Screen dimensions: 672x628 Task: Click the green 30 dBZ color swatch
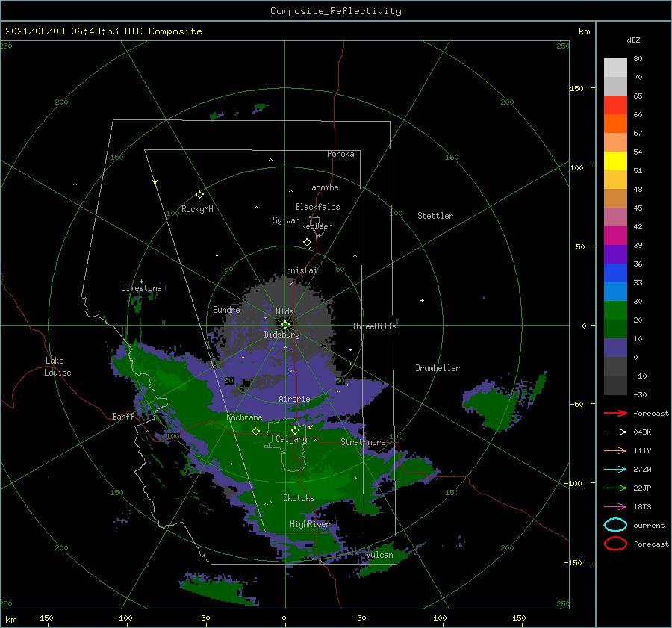pos(615,310)
